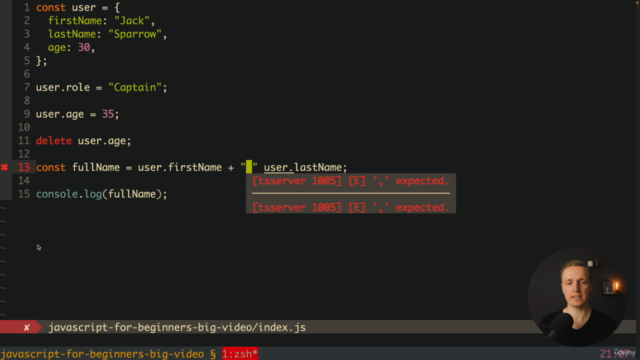Click the "Sparrow" string on line 3

[135, 34]
